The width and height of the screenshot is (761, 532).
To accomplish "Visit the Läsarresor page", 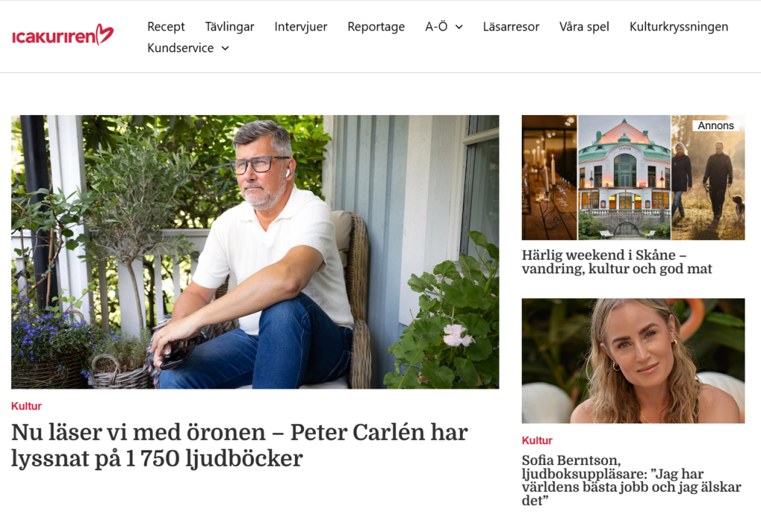I will pos(511,27).
